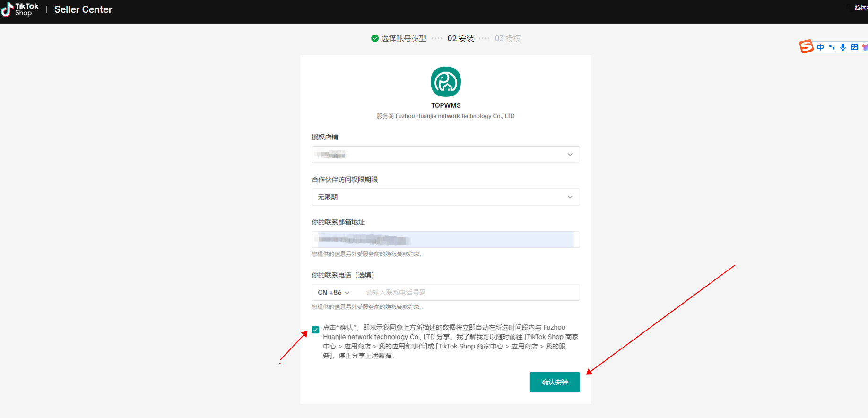This screenshot has width=868, height=418.
Task: Uncheck the data sharing agreement checkbox
Action: [315, 330]
